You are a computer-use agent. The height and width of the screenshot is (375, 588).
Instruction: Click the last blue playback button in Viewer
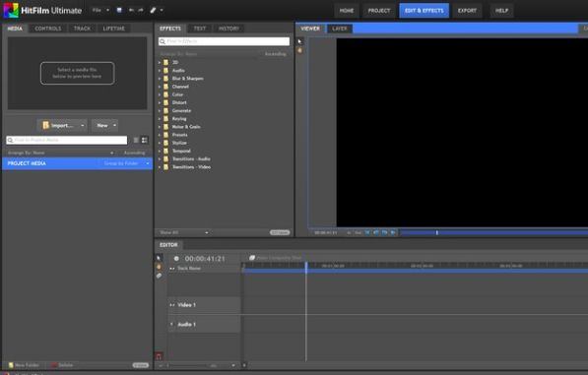click(393, 232)
